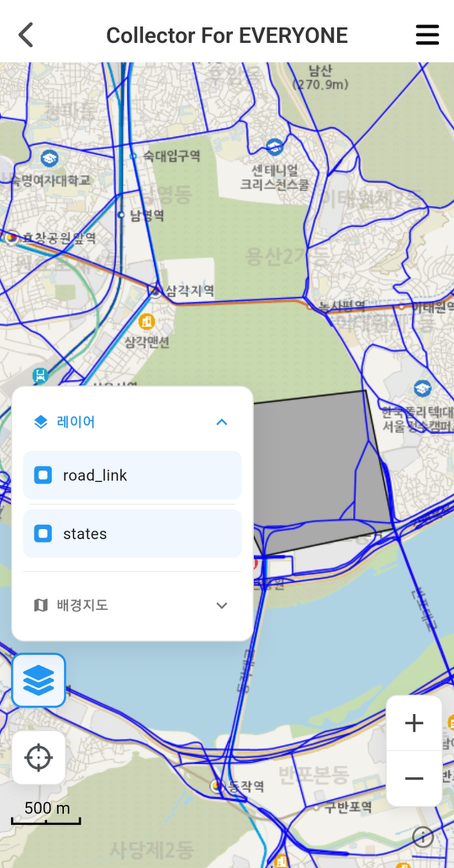Image resolution: width=454 pixels, height=868 pixels.
Task: Click the train station icon near bottom-left railway
Action: 40,376
